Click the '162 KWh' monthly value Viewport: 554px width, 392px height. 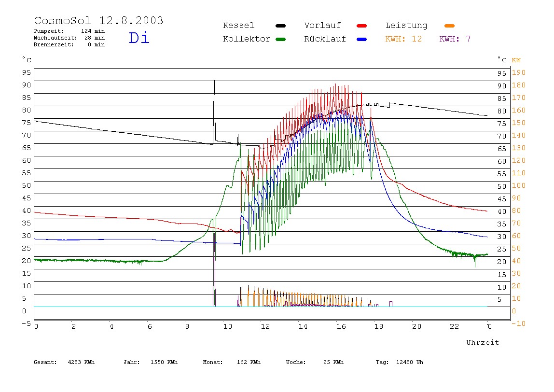pos(249,362)
